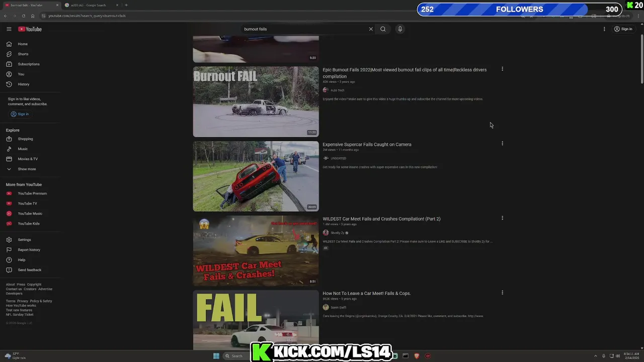Show hidden system tray icons chevron
This screenshot has height=362, width=644.
pyautogui.click(x=596, y=356)
